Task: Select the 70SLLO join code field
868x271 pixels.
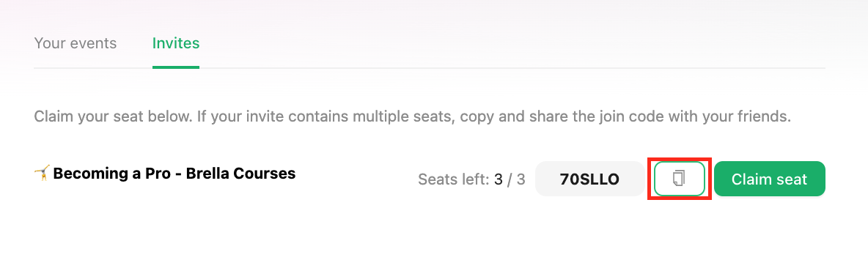Action: (x=589, y=179)
